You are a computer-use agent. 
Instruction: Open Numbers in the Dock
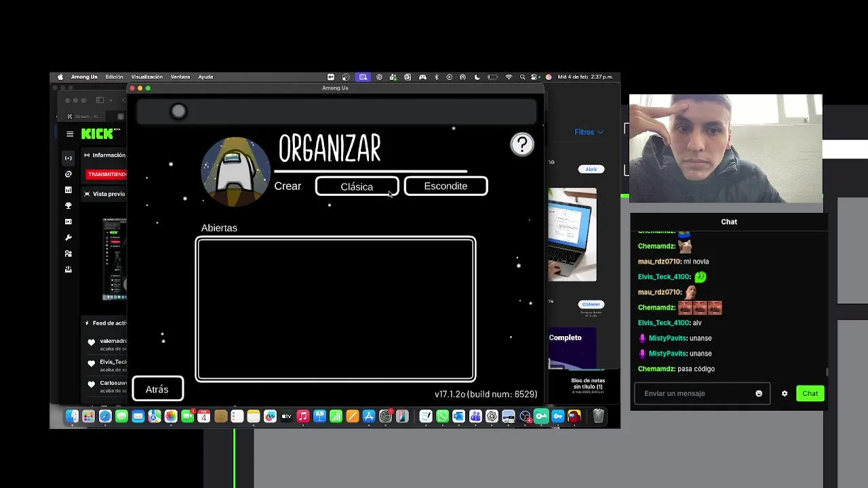pyautogui.click(x=336, y=416)
